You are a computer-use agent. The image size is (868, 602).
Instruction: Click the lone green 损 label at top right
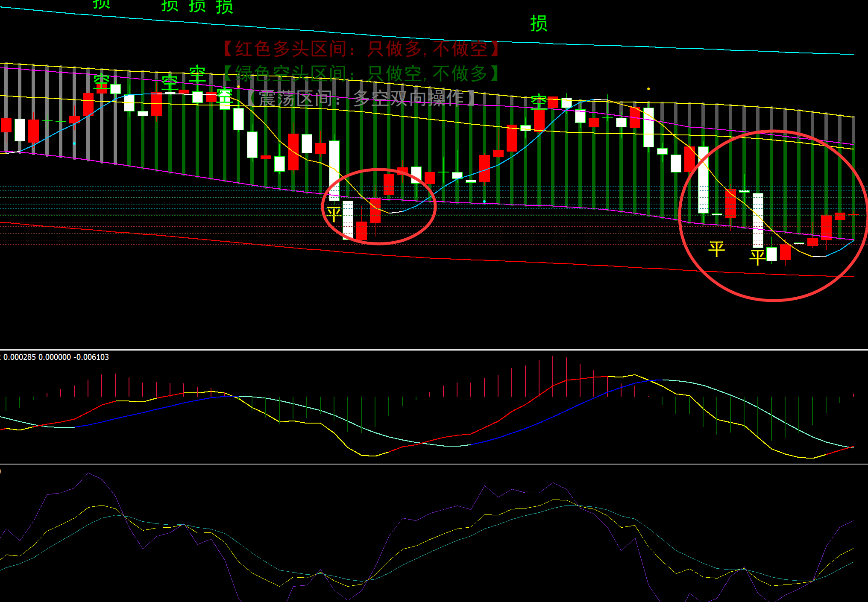pos(539,23)
